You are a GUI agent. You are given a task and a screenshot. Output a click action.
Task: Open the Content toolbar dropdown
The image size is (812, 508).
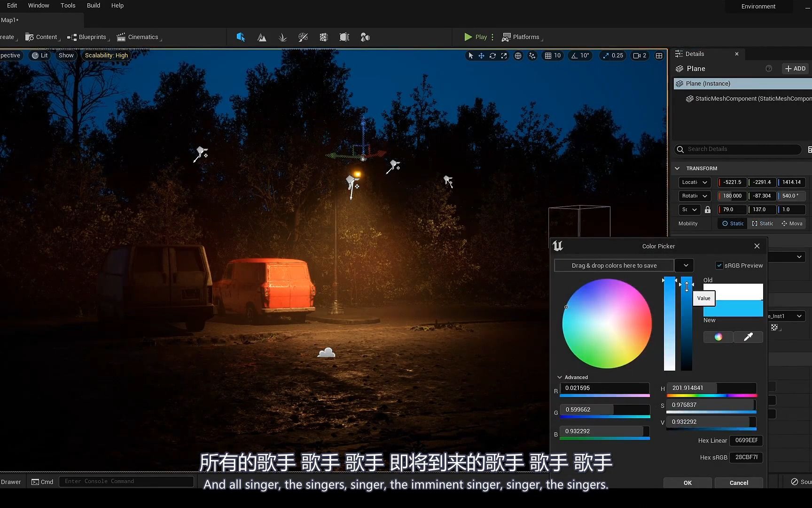(x=41, y=37)
